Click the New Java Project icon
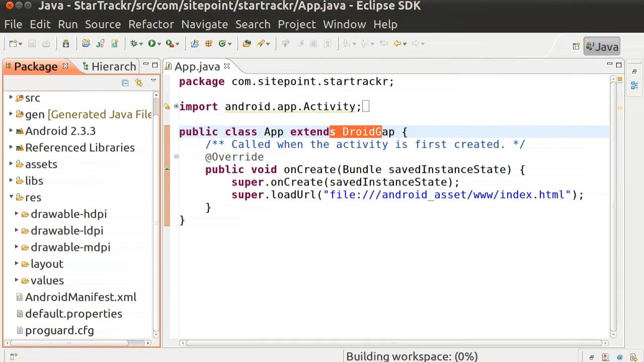 (x=195, y=44)
